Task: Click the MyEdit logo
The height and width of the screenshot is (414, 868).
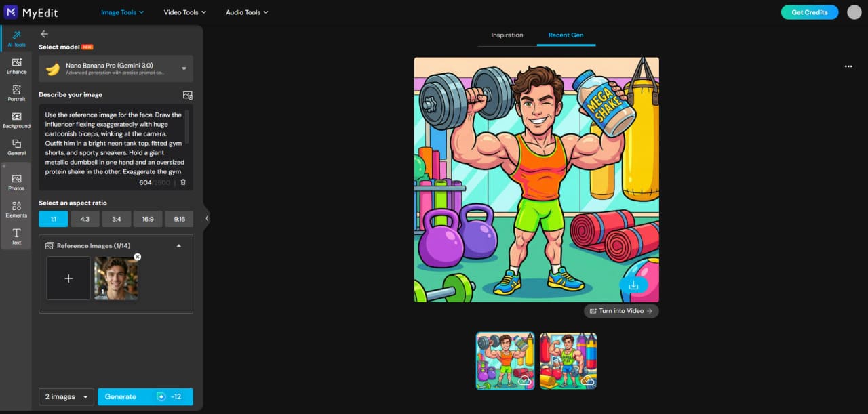Action: (32, 12)
